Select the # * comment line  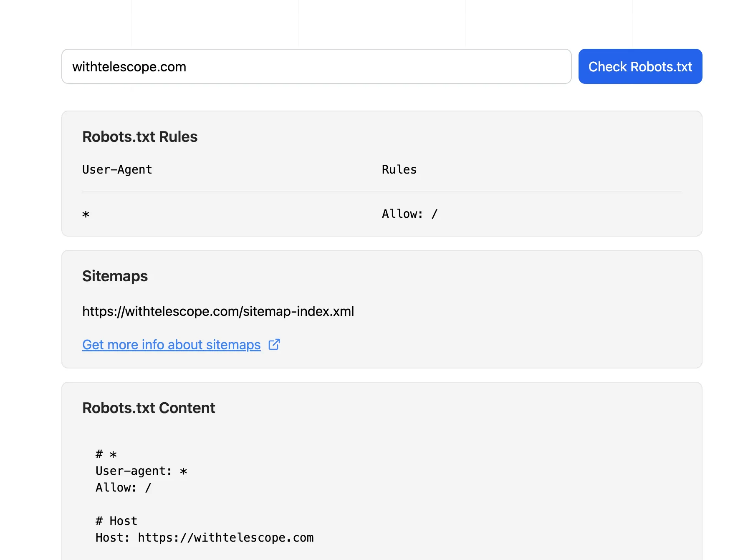pyautogui.click(x=106, y=454)
